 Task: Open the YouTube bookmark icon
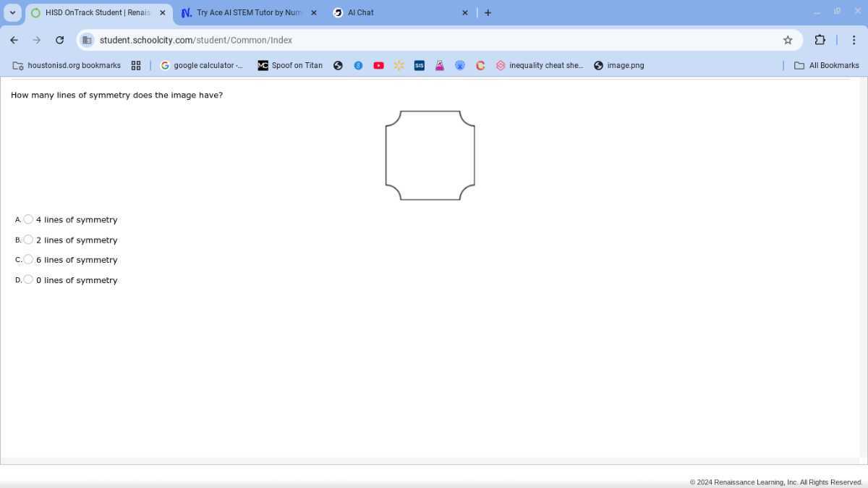(x=378, y=65)
